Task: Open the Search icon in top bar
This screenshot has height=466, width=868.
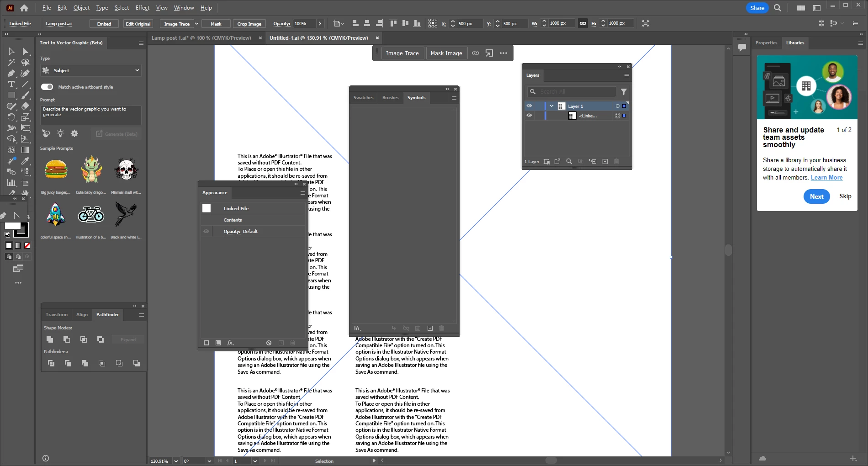Action: (x=778, y=8)
